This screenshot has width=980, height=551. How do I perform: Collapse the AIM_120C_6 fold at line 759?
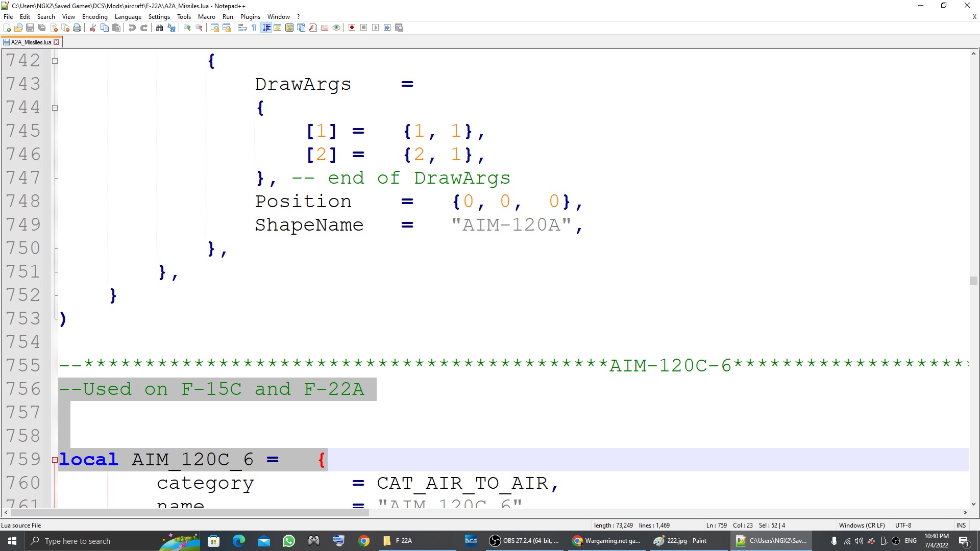[x=55, y=460]
